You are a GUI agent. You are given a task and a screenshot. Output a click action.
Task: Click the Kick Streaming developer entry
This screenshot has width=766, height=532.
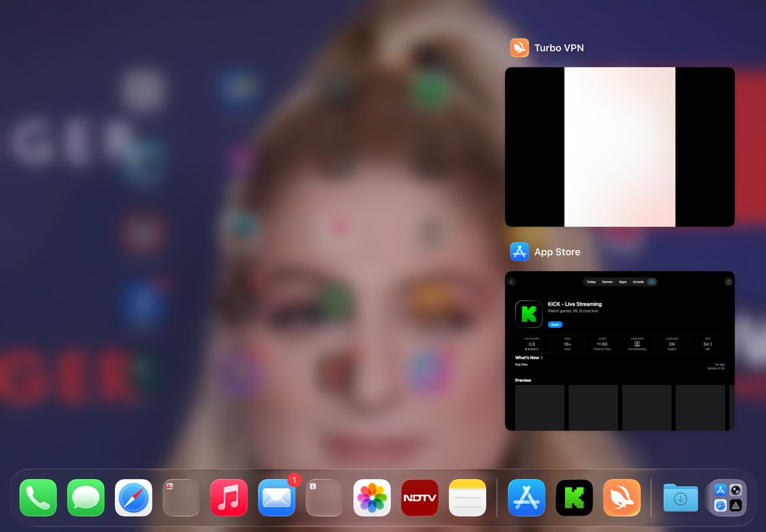[x=637, y=345]
